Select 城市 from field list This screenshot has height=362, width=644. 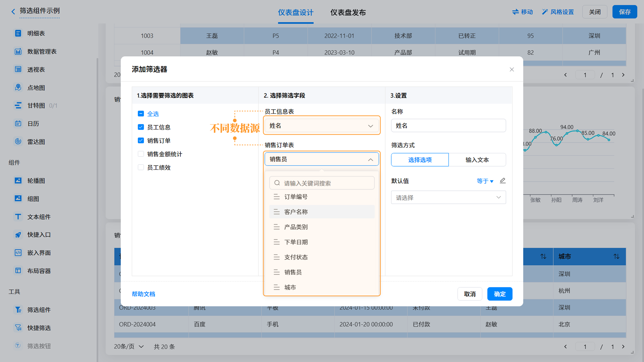pos(321,287)
